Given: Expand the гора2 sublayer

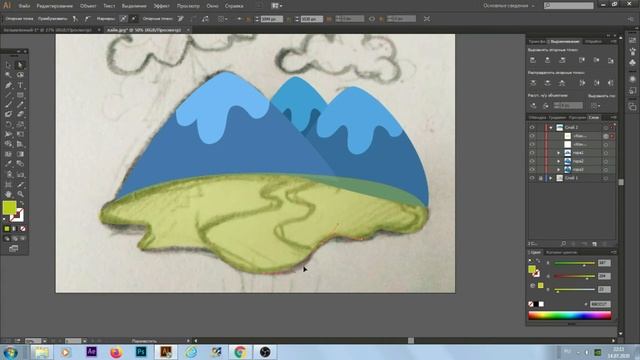Looking at the screenshot, I should coord(559,161).
